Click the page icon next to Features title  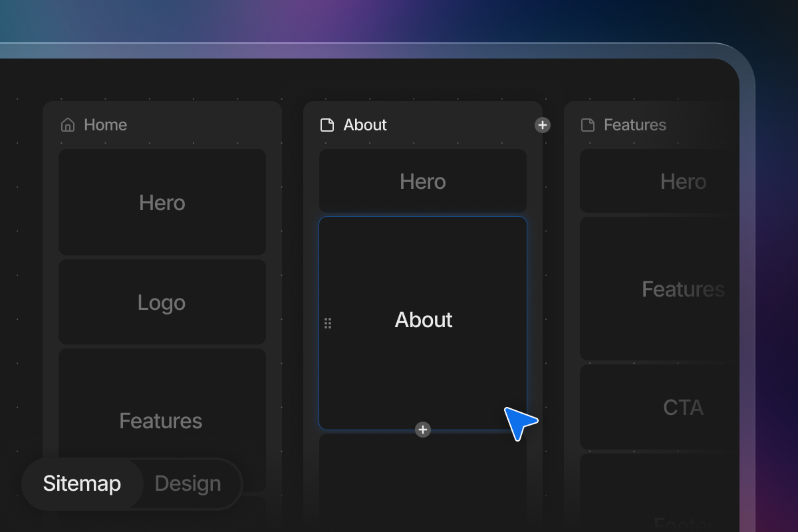pos(588,125)
